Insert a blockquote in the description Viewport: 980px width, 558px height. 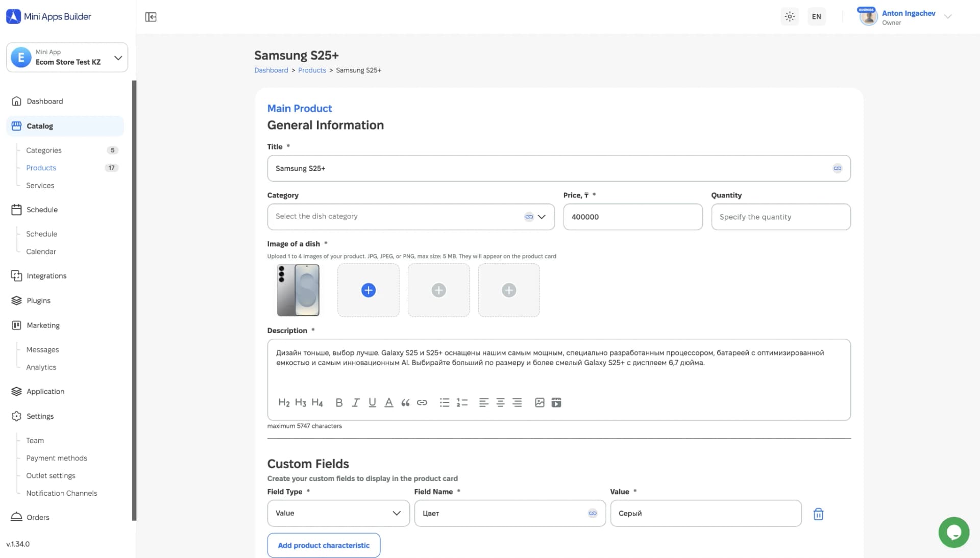[x=405, y=403]
